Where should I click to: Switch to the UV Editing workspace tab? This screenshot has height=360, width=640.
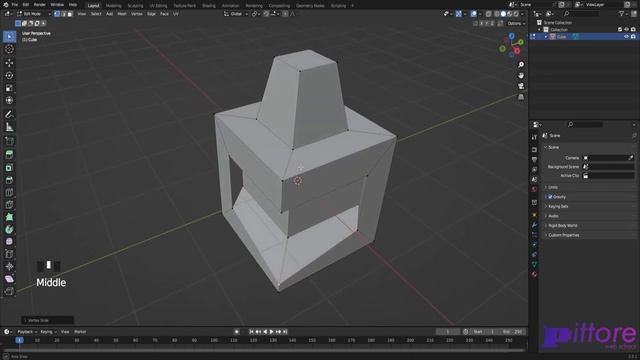click(158, 6)
